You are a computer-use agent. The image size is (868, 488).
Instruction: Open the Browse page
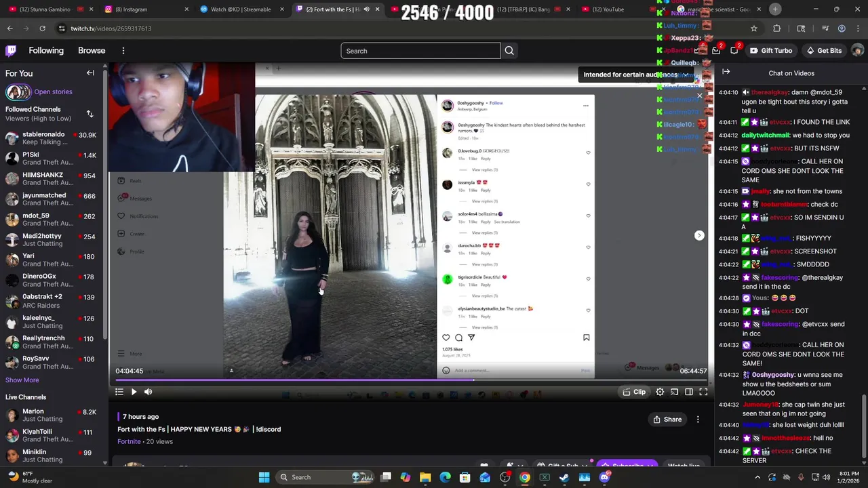[x=92, y=51]
